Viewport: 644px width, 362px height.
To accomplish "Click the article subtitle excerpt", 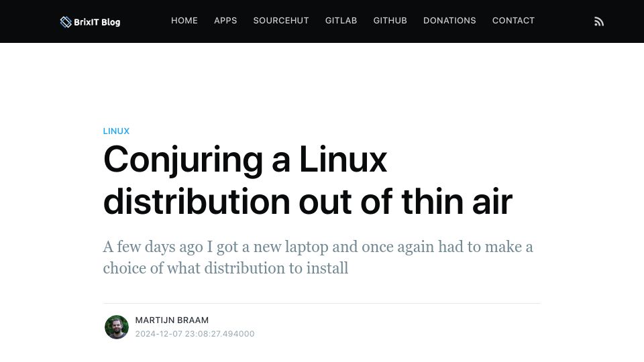I will [x=318, y=257].
